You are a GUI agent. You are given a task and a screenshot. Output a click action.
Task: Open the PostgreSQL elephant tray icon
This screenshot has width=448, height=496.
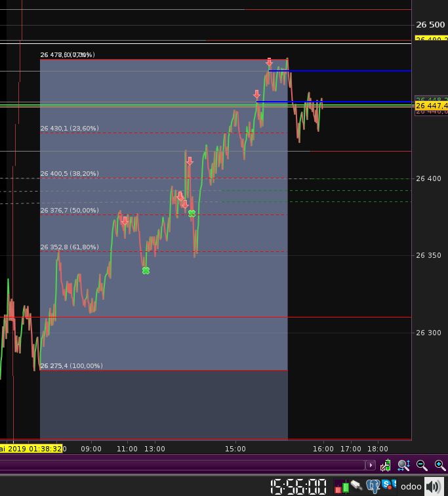tap(373, 486)
